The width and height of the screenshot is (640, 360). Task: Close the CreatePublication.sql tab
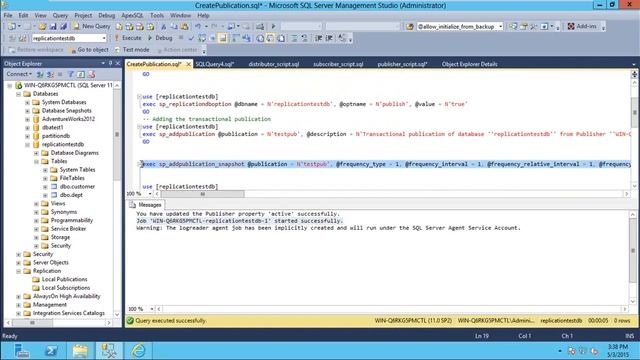189,64
